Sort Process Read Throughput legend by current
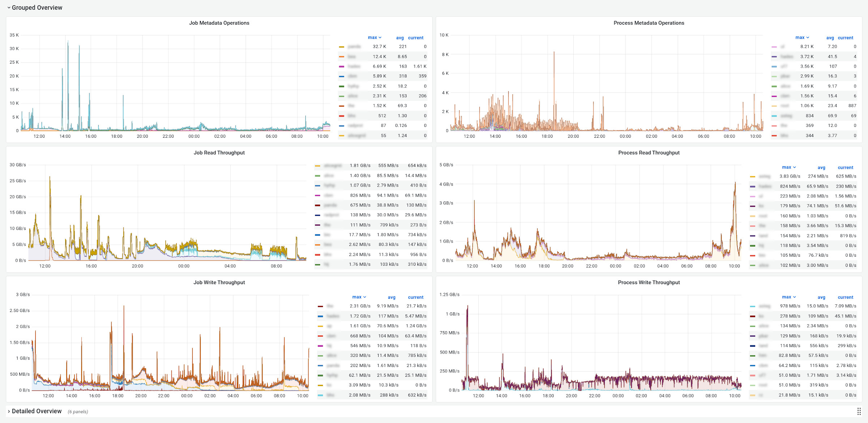 pos(845,167)
